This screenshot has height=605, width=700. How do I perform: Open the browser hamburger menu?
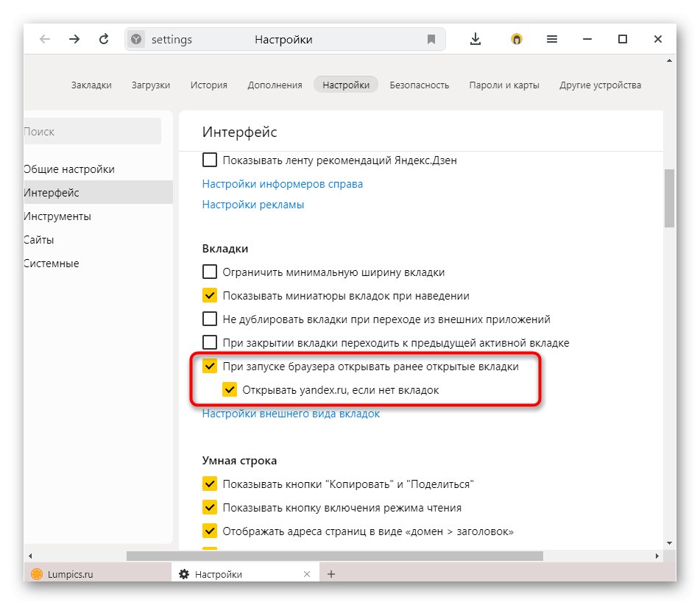(x=552, y=39)
